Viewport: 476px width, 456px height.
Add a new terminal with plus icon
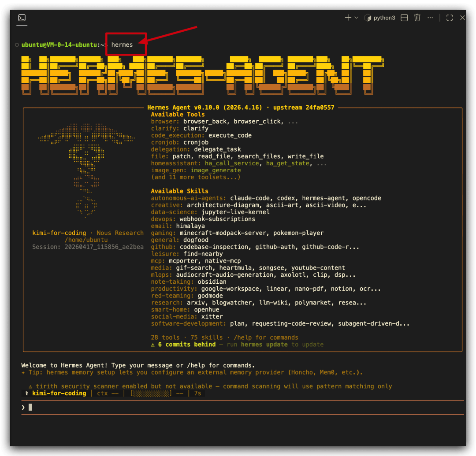click(x=348, y=18)
